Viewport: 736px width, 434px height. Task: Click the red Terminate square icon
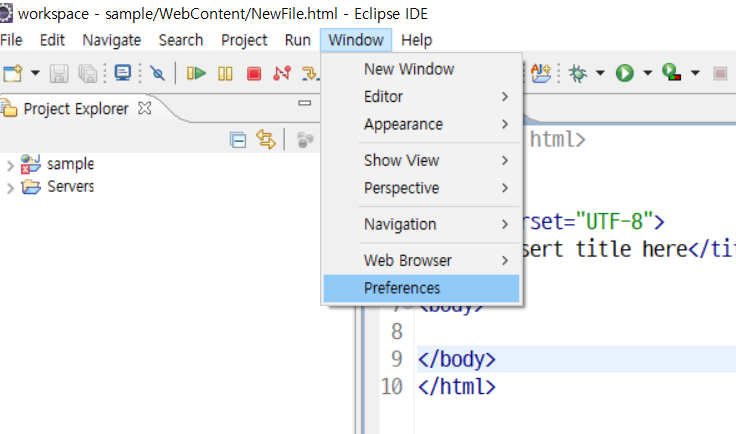coord(254,74)
